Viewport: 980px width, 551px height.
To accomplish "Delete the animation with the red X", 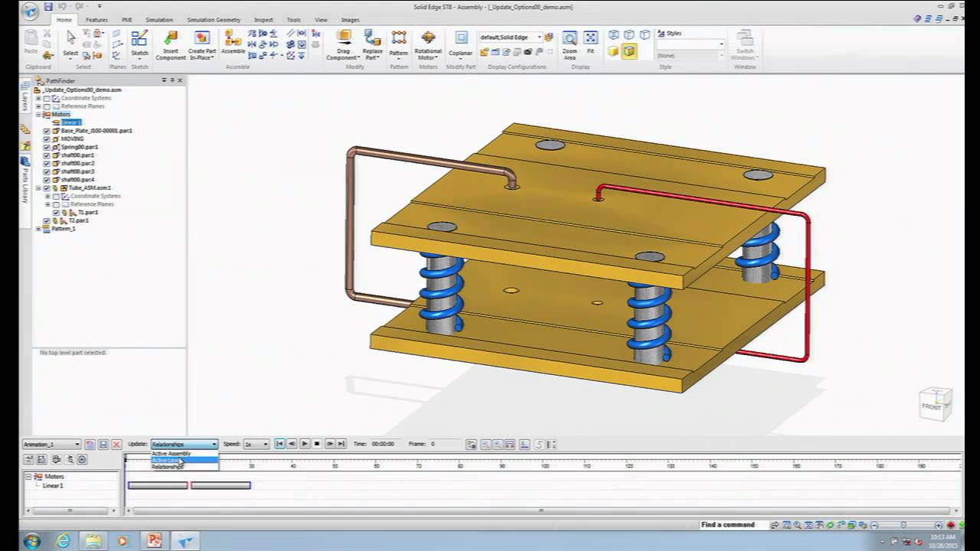I will [x=116, y=444].
